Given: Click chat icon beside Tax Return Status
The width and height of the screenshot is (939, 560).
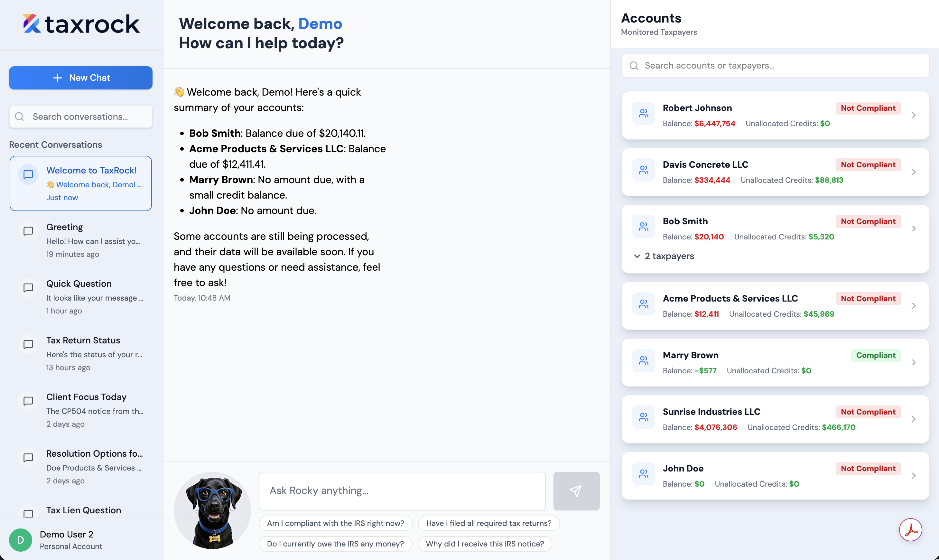Looking at the screenshot, I should click(28, 344).
